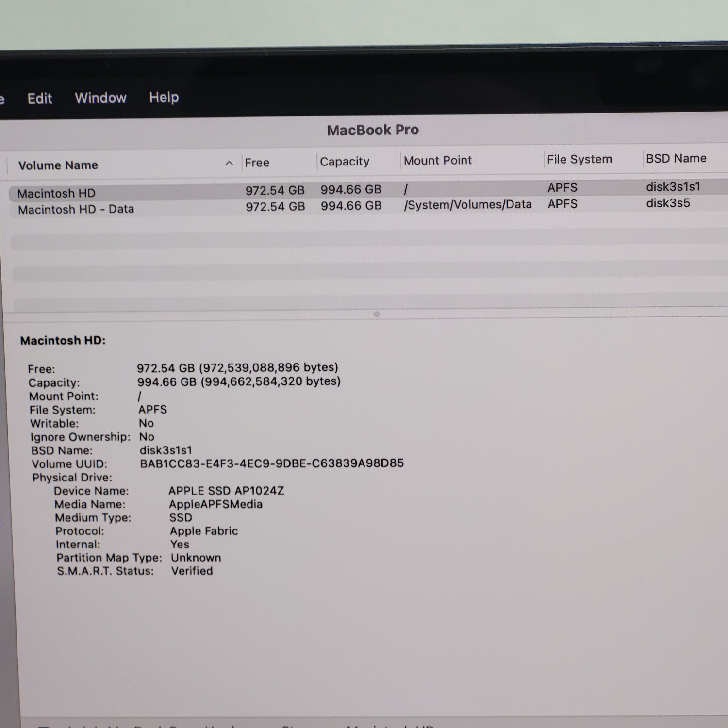Sort the table by Volume Name column
Viewport: 728px width, 728px height.
58,165
